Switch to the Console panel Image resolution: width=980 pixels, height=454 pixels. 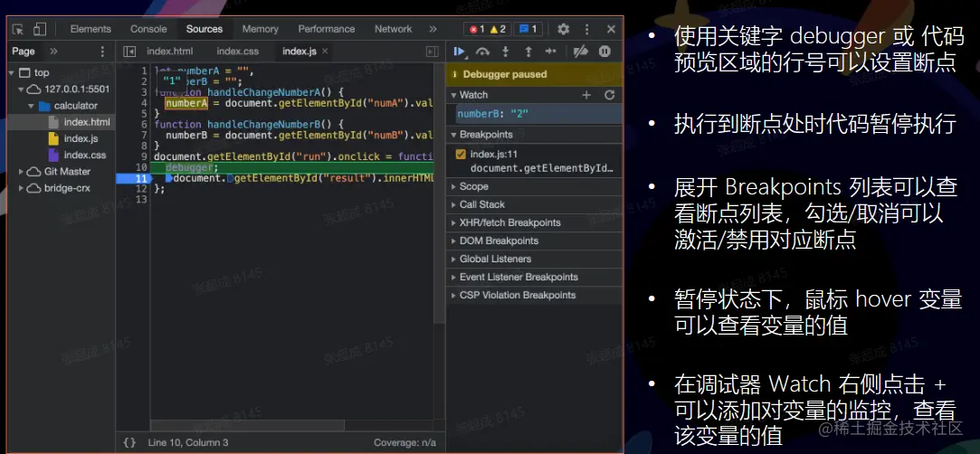tap(148, 29)
